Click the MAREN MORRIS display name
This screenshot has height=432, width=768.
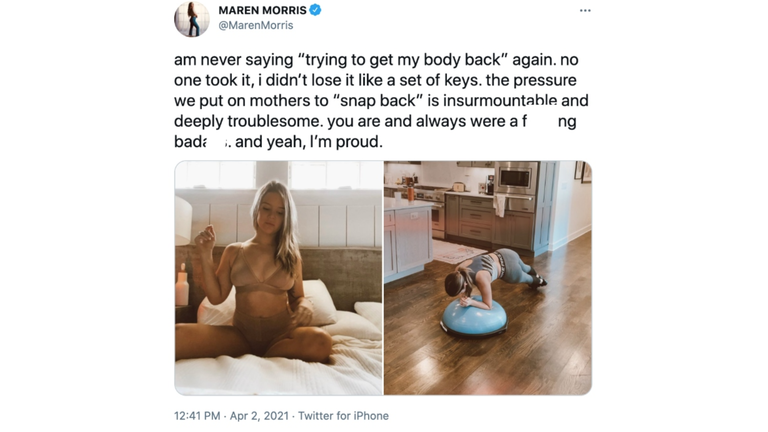coord(263,10)
